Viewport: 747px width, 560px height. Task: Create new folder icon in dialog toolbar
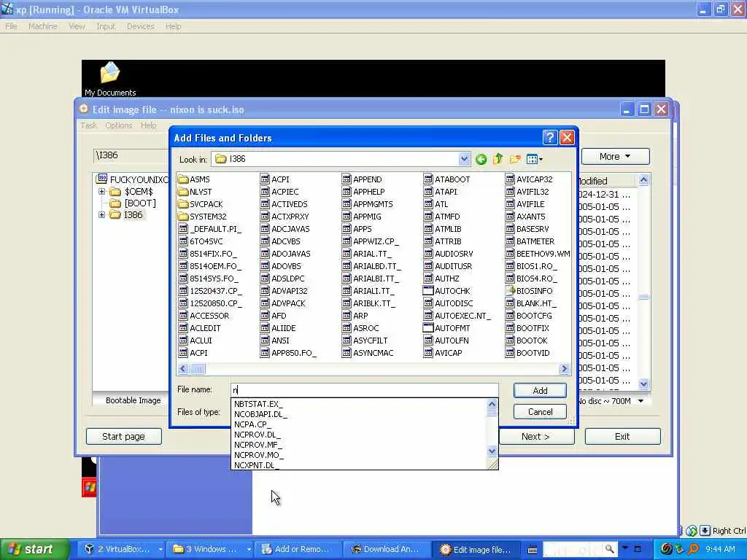click(515, 159)
